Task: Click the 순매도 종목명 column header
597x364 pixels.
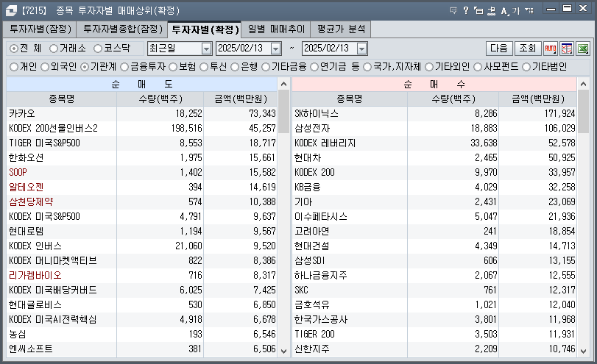Action: point(62,99)
